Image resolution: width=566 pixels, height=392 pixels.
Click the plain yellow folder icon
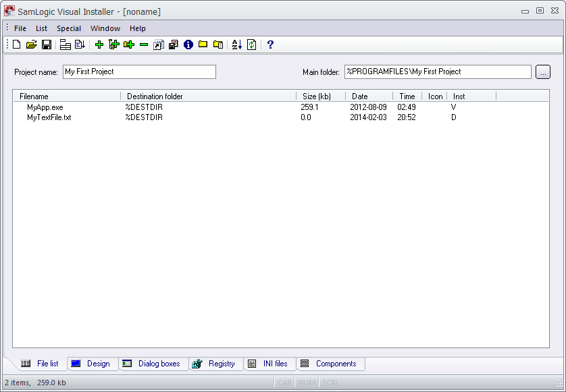click(x=203, y=45)
